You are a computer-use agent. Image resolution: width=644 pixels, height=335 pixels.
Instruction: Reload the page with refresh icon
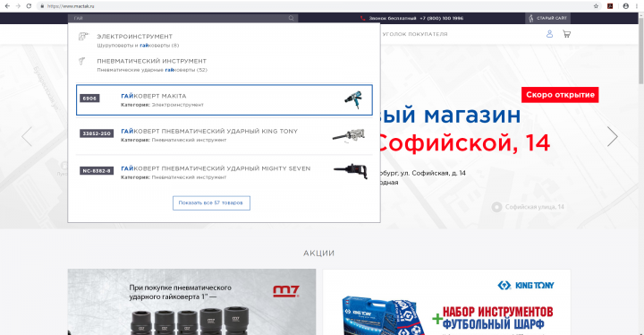pos(29,6)
